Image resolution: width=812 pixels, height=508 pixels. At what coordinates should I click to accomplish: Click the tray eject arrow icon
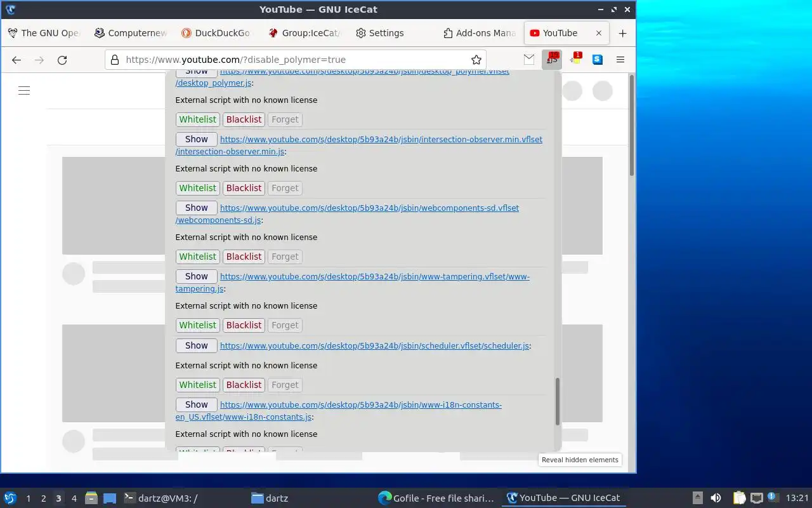pyautogui.click(x=697, y=498)
